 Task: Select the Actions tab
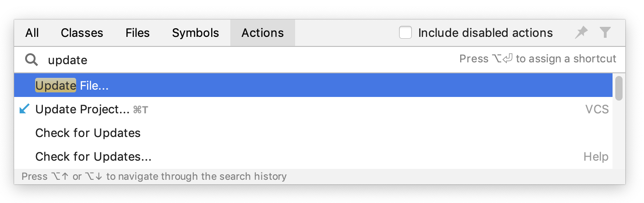[x=262, y=33]
